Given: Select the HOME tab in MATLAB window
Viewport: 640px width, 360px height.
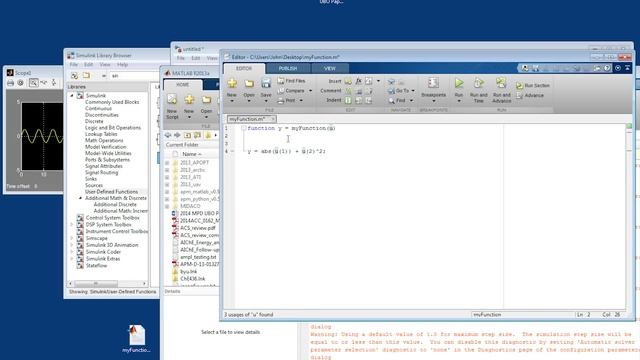Looking at the screenshot, I should tap(182, 84).
